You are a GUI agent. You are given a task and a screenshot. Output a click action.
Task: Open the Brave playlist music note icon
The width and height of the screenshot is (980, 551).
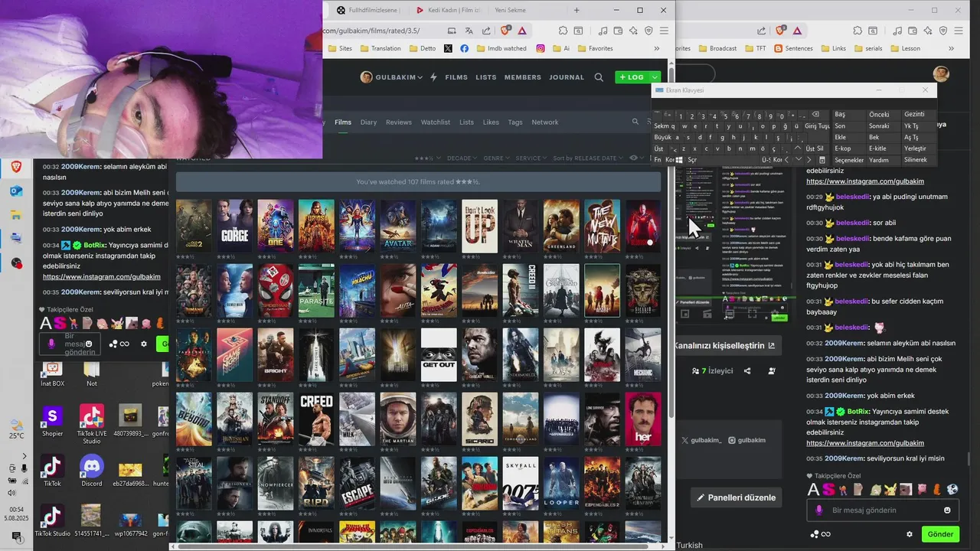603,31
